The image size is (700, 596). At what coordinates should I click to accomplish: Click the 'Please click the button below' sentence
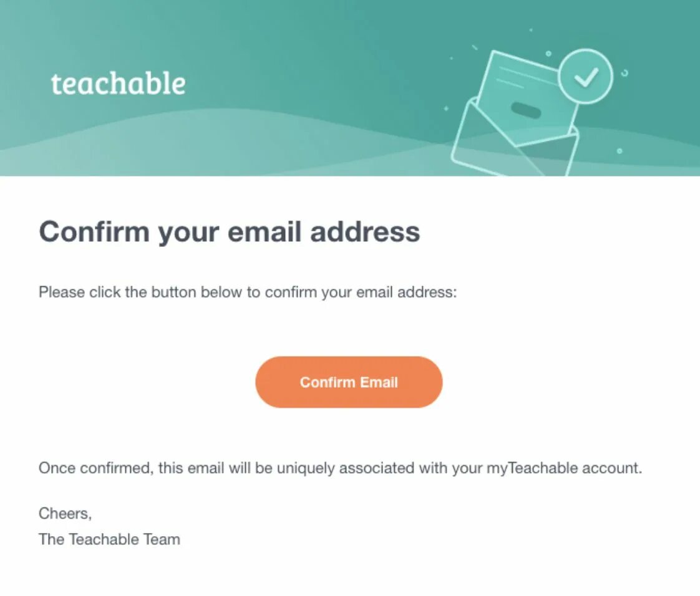(x=248, y=292)
